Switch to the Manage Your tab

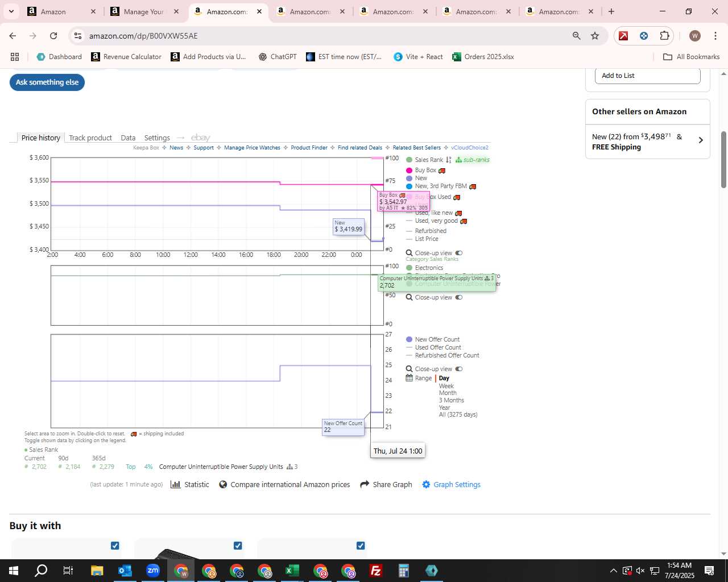click(x=145, y=11)
